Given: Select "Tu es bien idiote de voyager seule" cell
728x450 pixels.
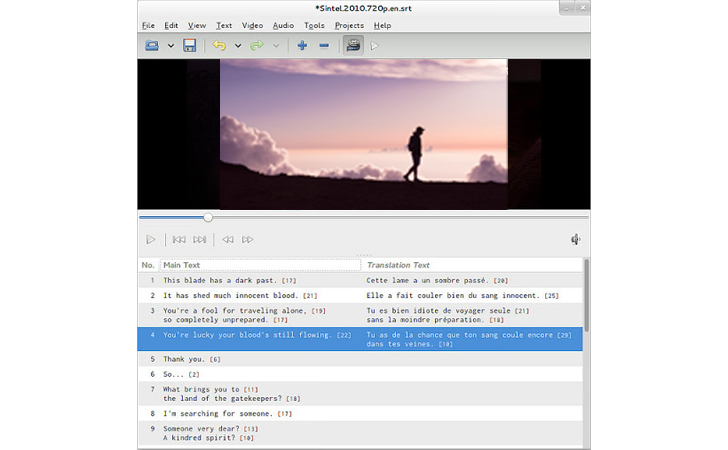Looking at the screenshot, I should pyautogui.click(x=473, y=315).
